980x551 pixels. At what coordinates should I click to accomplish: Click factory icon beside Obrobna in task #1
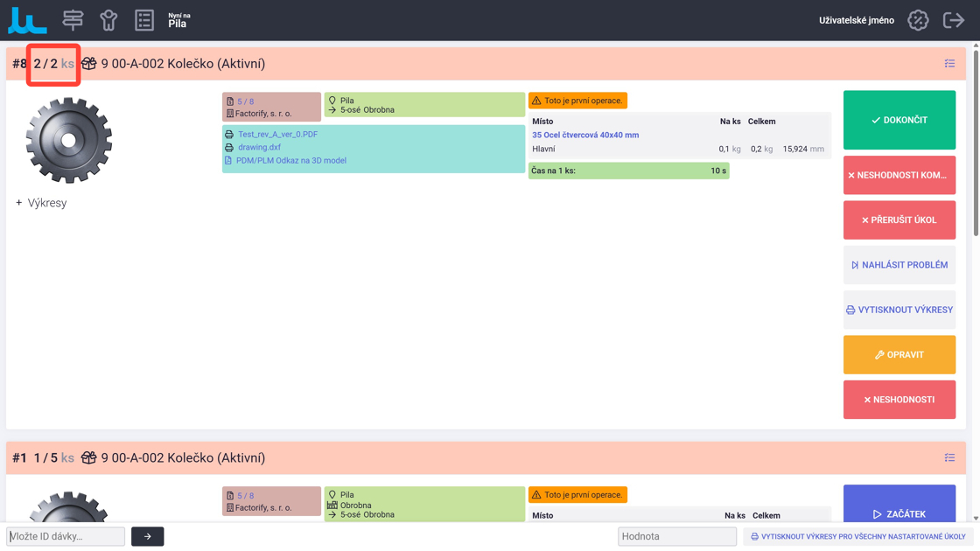tap(332, 505)
